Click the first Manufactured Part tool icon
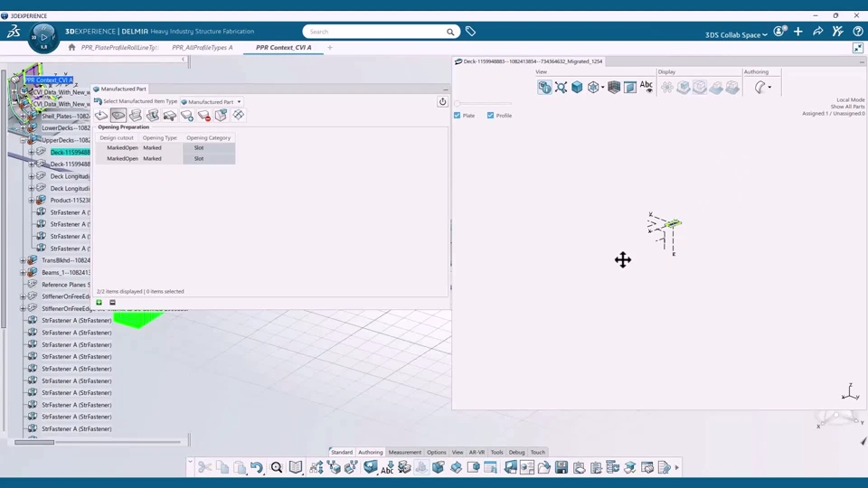This screenshot has width=868, height=488. (101, 115)
